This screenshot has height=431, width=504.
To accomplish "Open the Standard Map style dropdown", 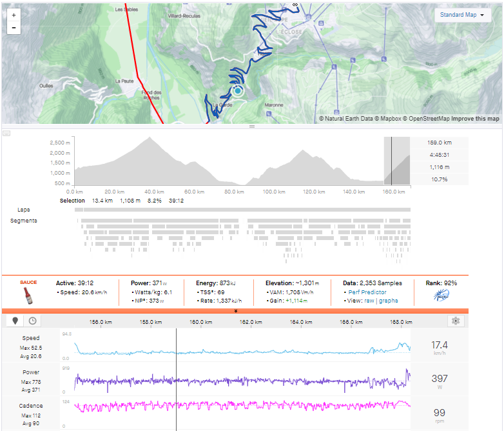I will 463,15.
